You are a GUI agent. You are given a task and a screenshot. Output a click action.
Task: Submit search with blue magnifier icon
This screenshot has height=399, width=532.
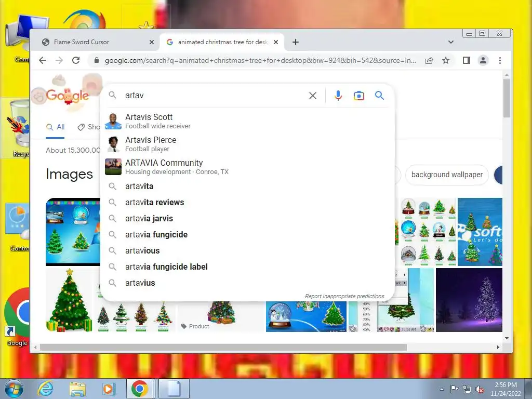point(379,96)
